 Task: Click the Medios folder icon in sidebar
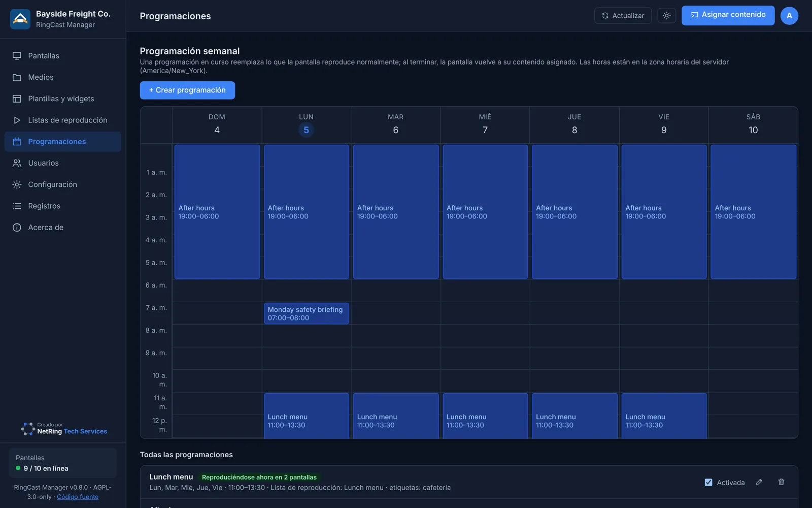click(x=17, y=77)
